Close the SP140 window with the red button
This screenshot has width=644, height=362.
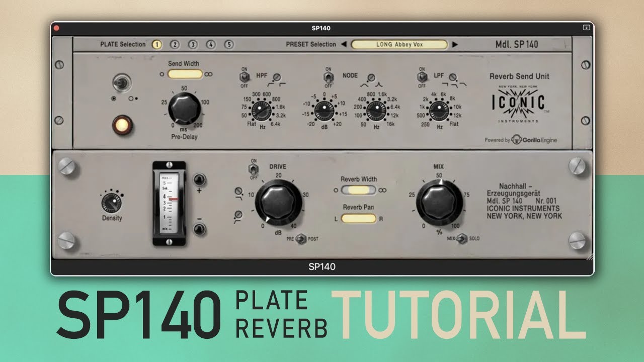56,28
